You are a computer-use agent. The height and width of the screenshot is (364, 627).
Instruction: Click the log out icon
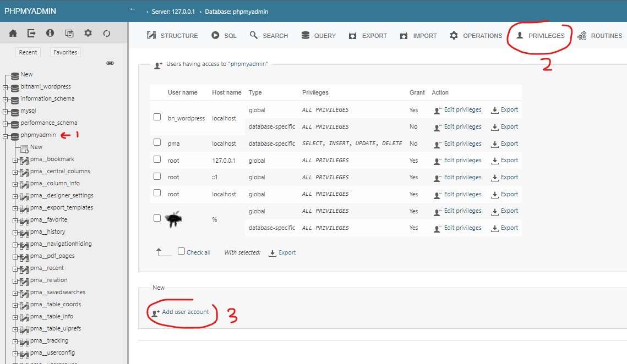31,33
